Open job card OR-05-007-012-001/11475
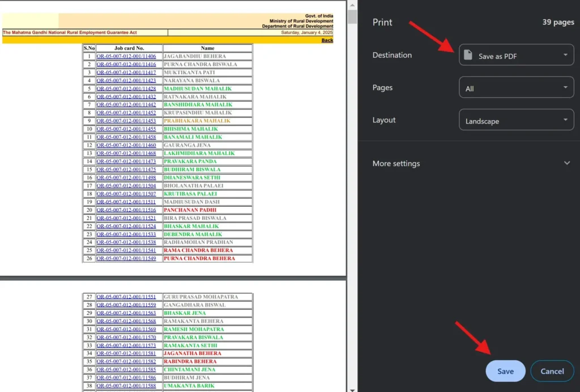Screen dimensions: 580x392 (126, 170)
